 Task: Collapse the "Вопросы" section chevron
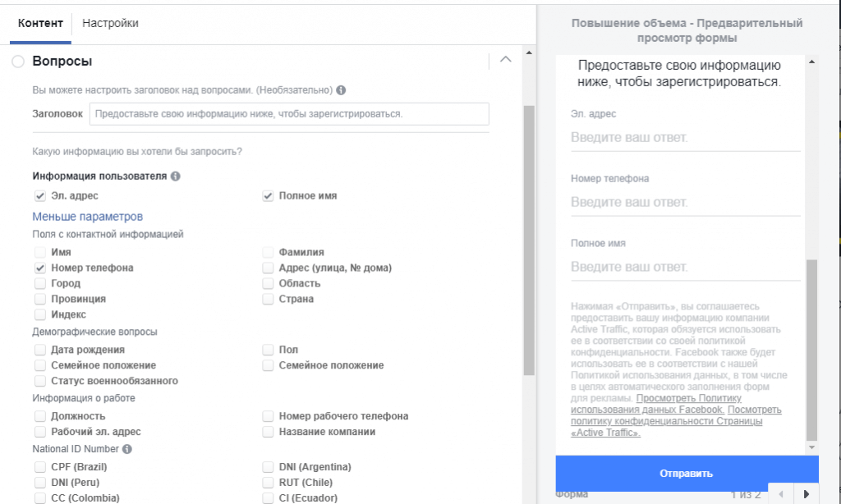pos(505,59)
